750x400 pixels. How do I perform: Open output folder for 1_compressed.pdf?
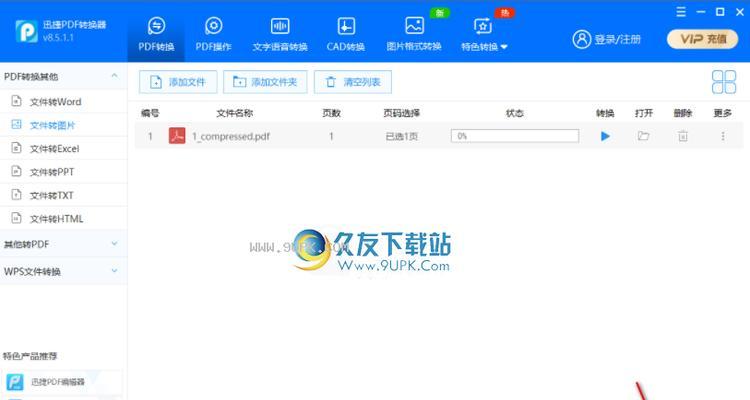tap(643, 136)
